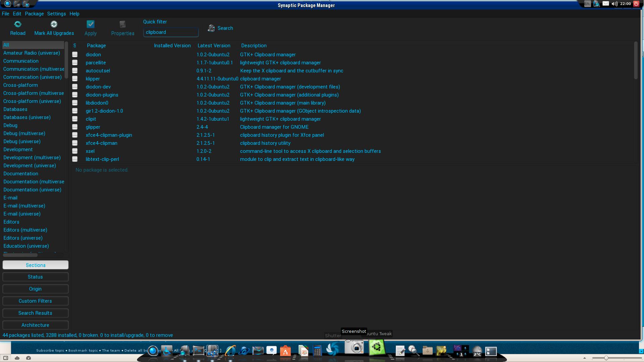Click the Search Results filter button
Image resolution: width=644 pixels, height=362 pixels.
click(x=35, y=313)
